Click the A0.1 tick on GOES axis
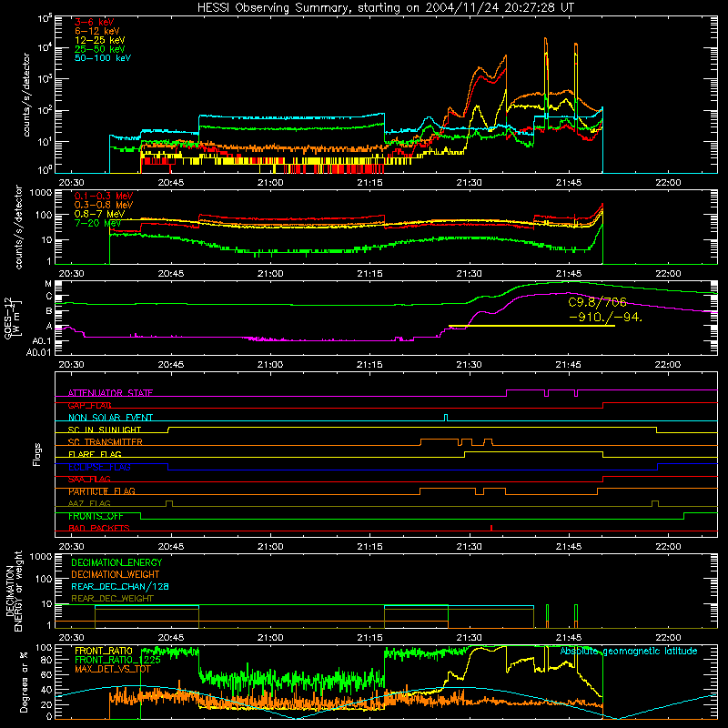The width and height of the screenshot is (728, 728). click(x=42, y=341)
